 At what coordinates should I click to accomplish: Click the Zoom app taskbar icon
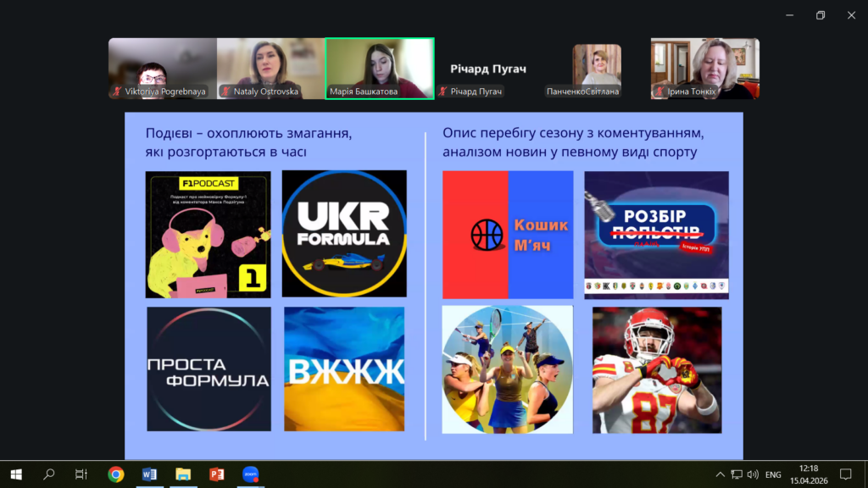pos(250,474)
